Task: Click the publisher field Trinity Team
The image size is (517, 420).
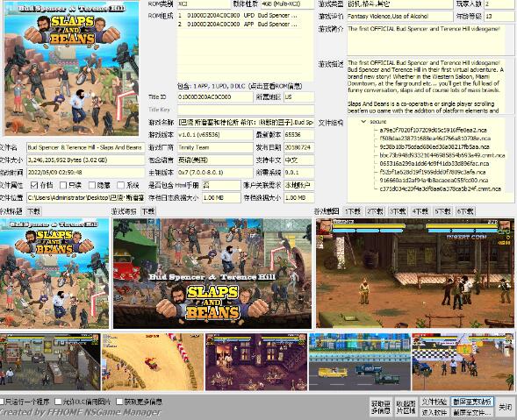Action: pyautogui.click(x=215, y=147)
